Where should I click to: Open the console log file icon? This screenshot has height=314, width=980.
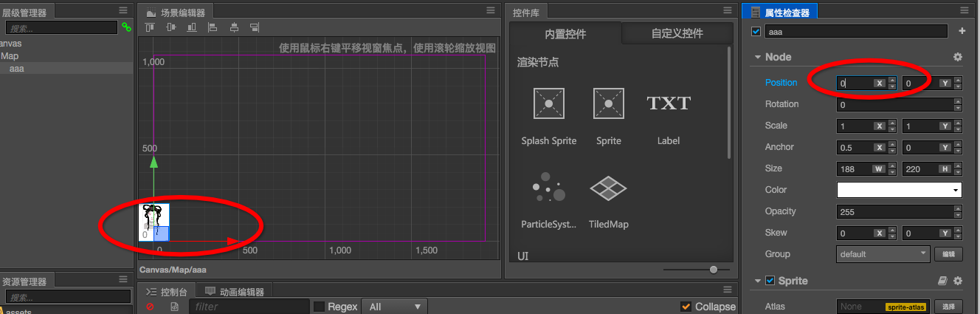pyautogui.click(x=174, y=307)
